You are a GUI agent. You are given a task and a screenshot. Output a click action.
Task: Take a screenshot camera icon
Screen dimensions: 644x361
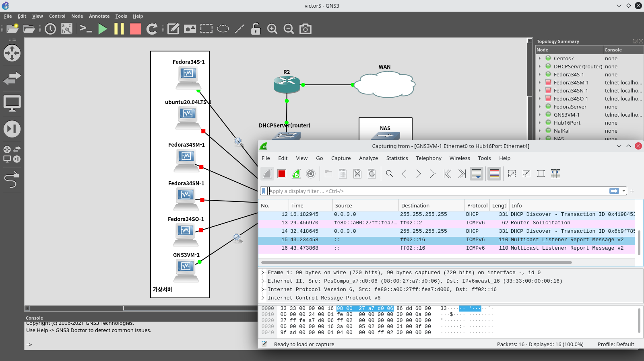pos(305,29)
